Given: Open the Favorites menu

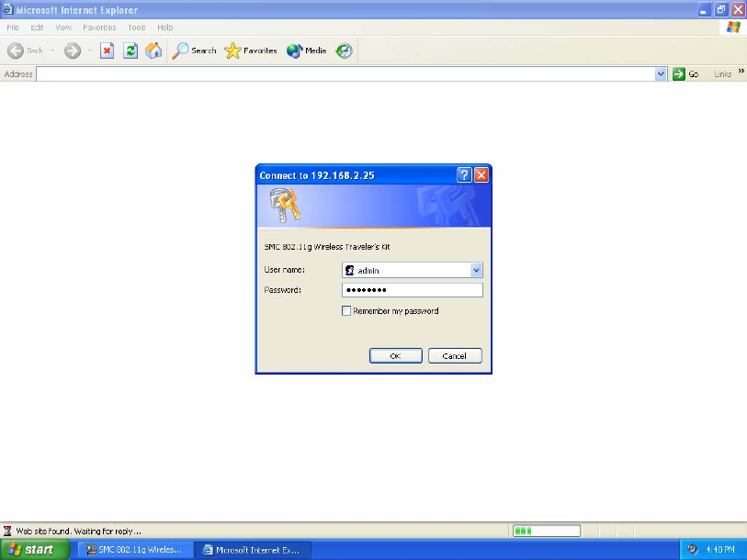Looking at the screenshot, I should click(x=99, y=28).
